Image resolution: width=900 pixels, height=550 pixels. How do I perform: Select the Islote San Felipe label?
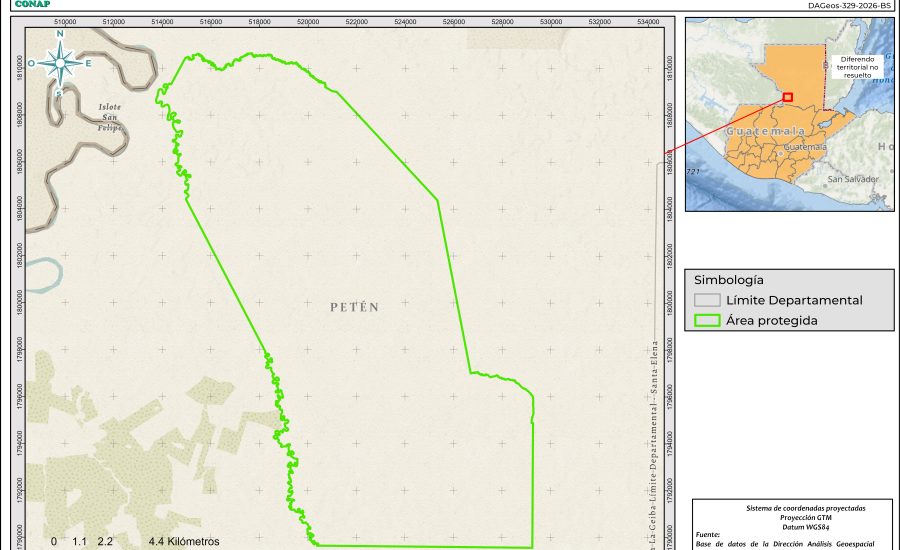pyautogui.click(x=110, y=117)
